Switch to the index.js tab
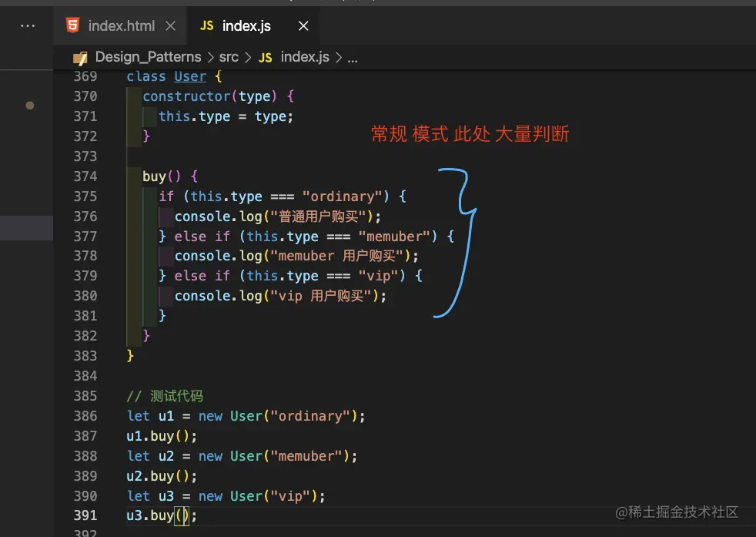Image resolution: width=756 pixels, height=537 pixels. (253, 25)
